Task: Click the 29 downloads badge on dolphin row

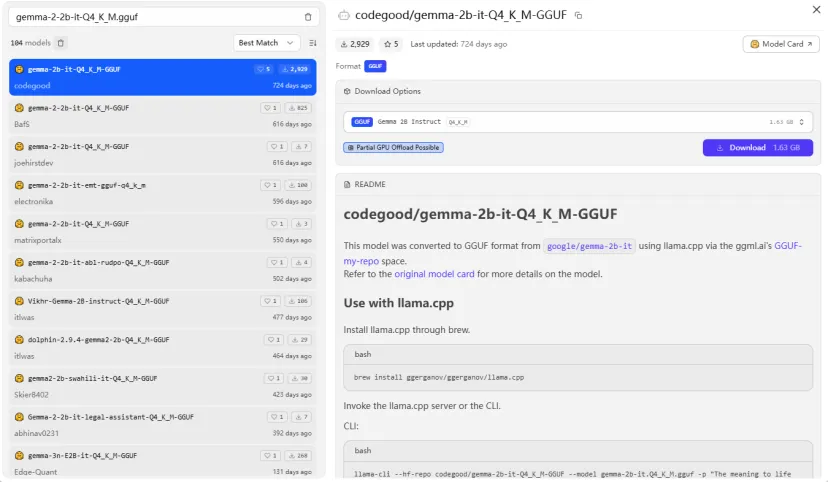Action: (x=299, y=339)
